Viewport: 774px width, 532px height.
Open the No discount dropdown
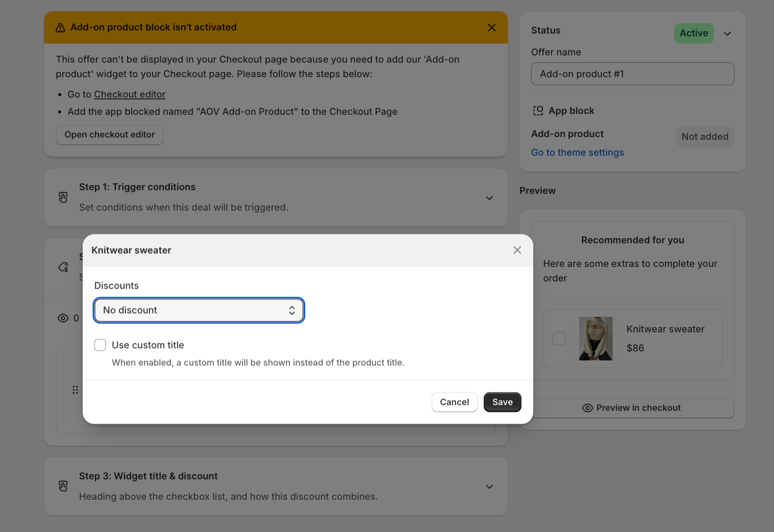[x=199, y=310]
